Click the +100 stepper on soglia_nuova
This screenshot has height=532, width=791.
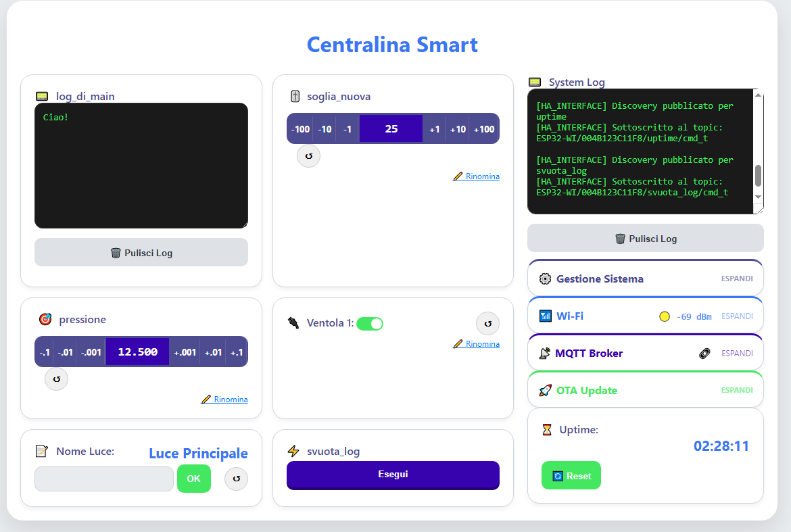pos(484,128)
